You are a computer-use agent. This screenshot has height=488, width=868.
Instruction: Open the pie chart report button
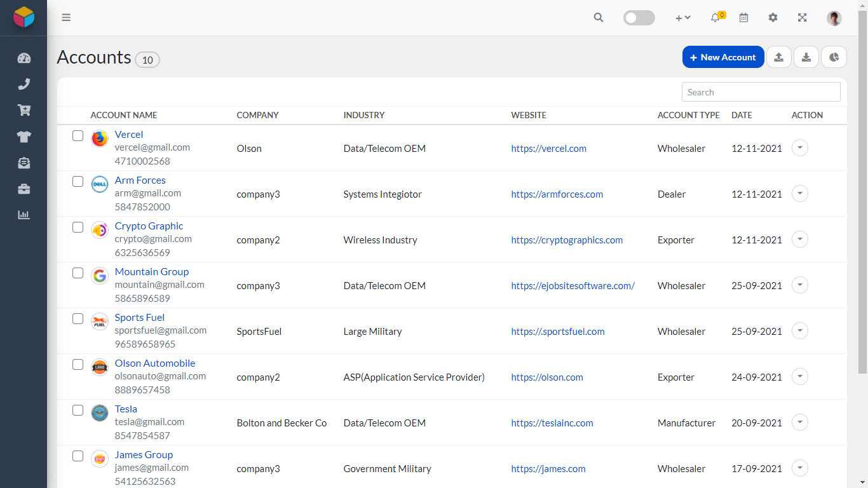(x=834, y=57)
